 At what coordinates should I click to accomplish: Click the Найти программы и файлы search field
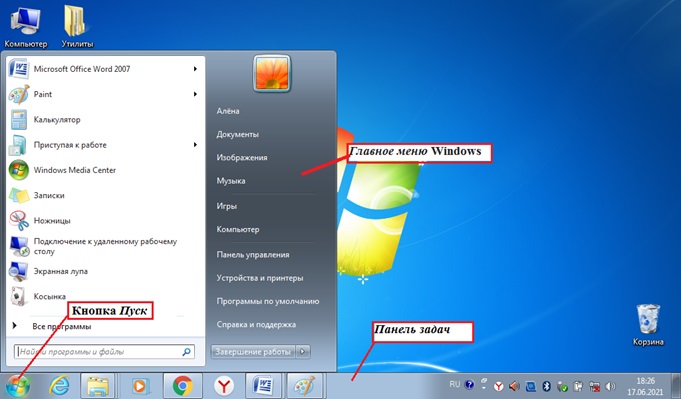pos(104,352)
